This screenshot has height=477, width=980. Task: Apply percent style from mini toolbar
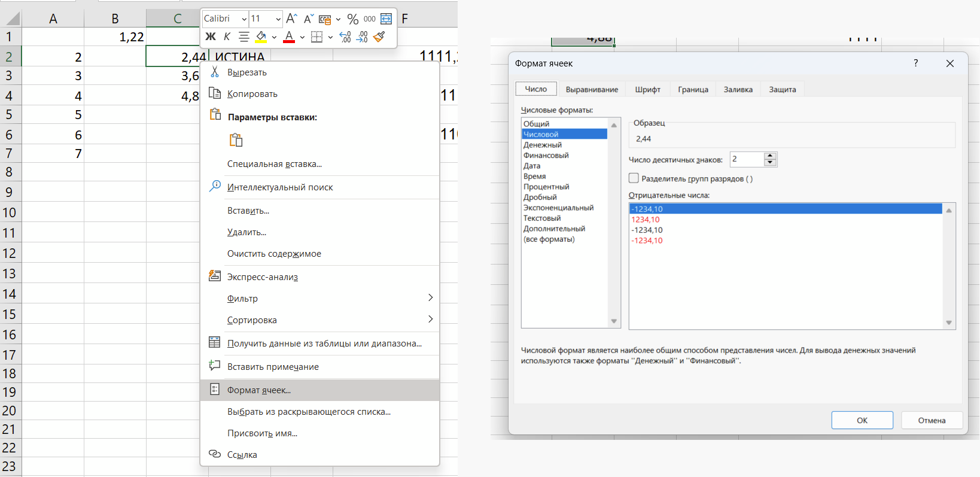[353, 19]
